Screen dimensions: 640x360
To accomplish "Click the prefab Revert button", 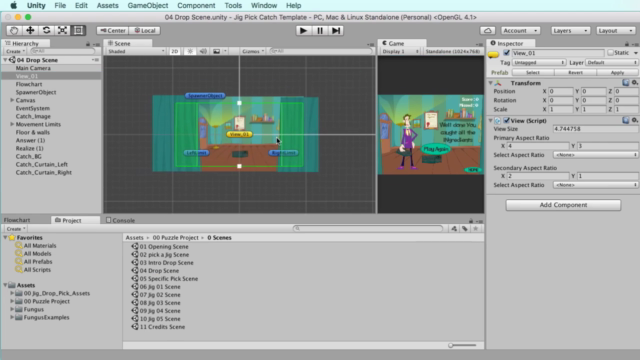I will (575, 72).
